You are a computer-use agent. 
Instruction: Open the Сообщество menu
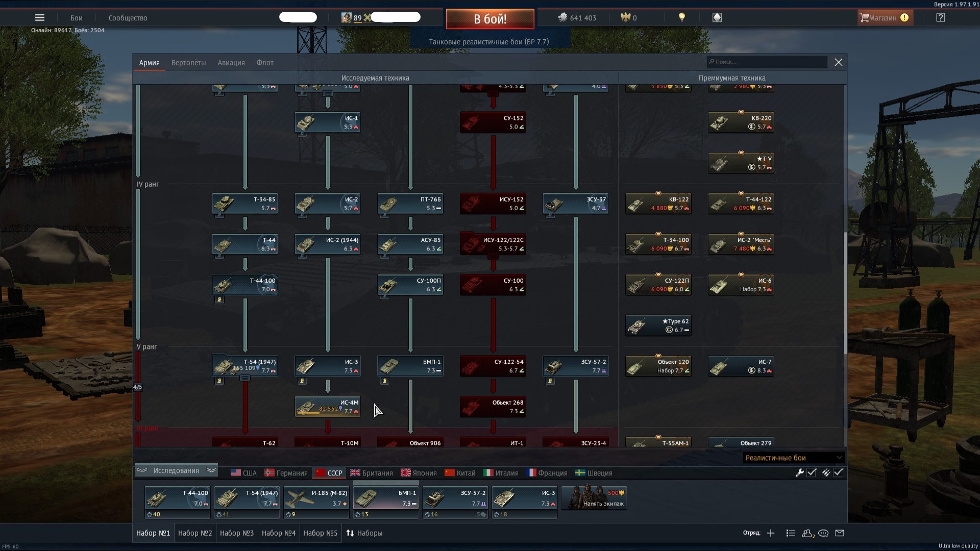point(128,18)
